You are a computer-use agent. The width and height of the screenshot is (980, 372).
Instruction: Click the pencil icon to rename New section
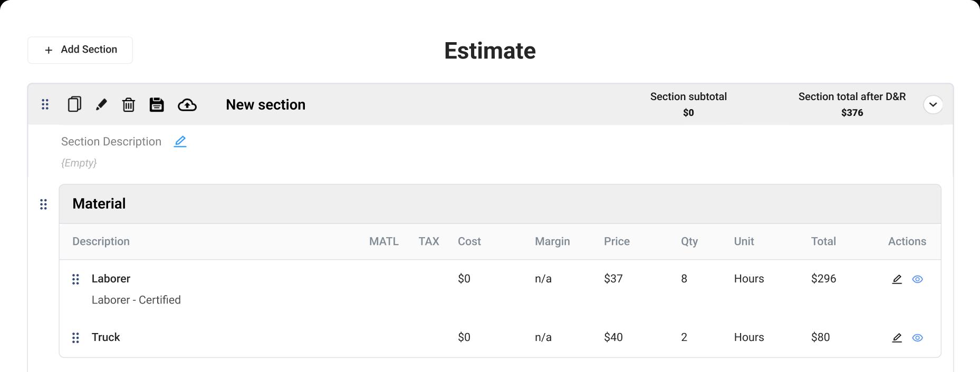[101, 104]
